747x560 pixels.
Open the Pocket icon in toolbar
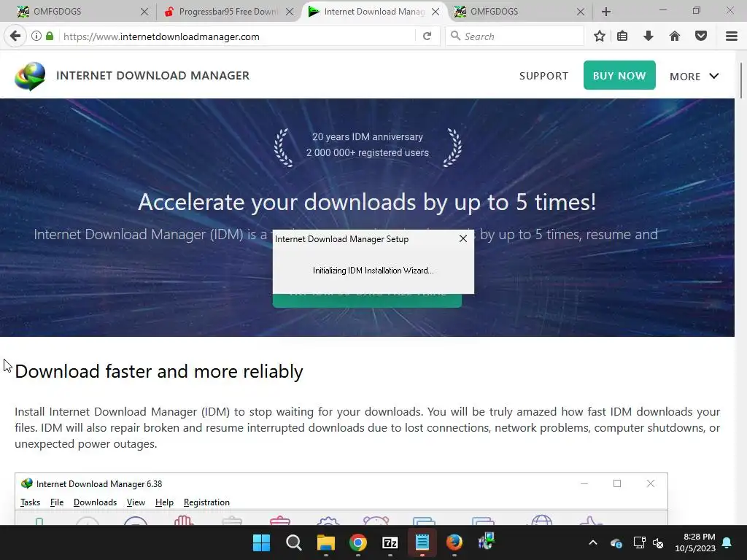pos(701,36)
